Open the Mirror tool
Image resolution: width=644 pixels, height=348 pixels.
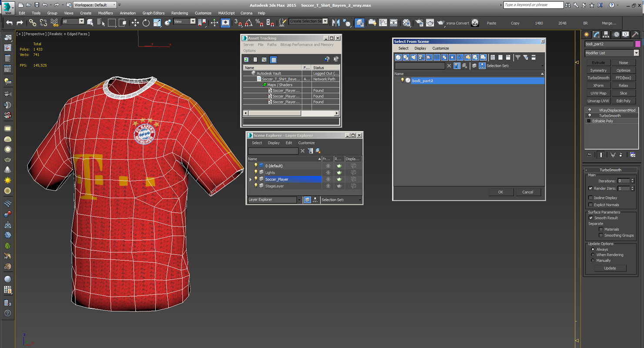(336, 23)
